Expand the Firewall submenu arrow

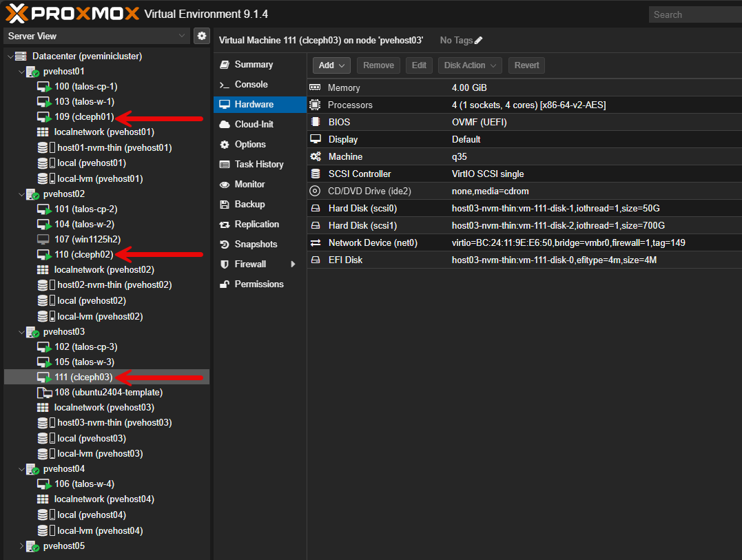[293, 264]
